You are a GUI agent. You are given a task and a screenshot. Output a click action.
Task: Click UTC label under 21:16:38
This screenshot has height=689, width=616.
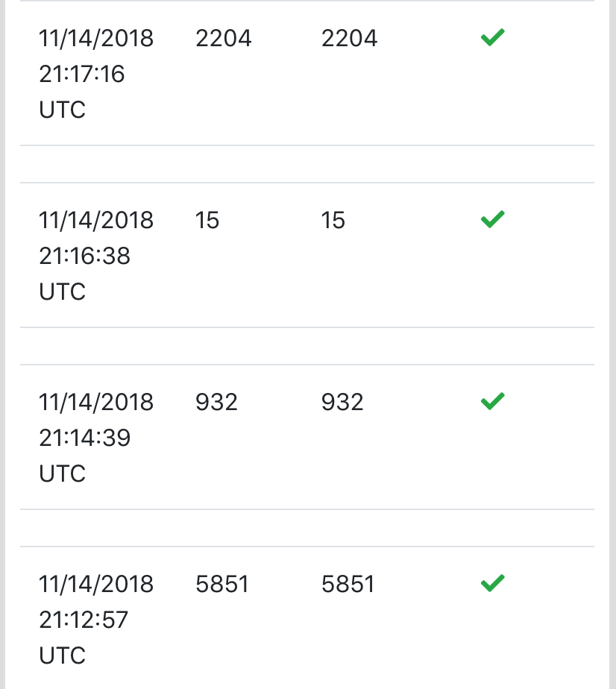click(x=62, y=292)
